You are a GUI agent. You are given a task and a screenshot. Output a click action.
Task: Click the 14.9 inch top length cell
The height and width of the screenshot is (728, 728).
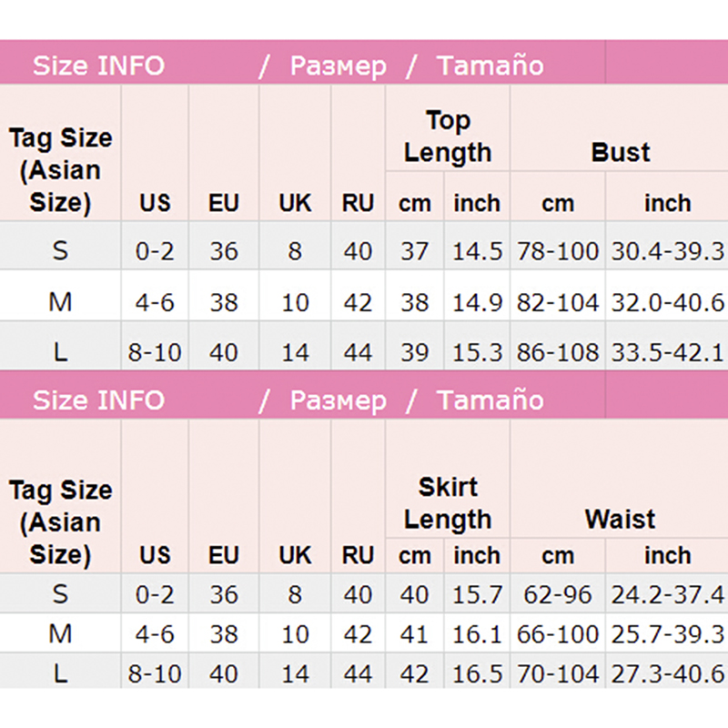pyautogui.click(x=478, y=301)
